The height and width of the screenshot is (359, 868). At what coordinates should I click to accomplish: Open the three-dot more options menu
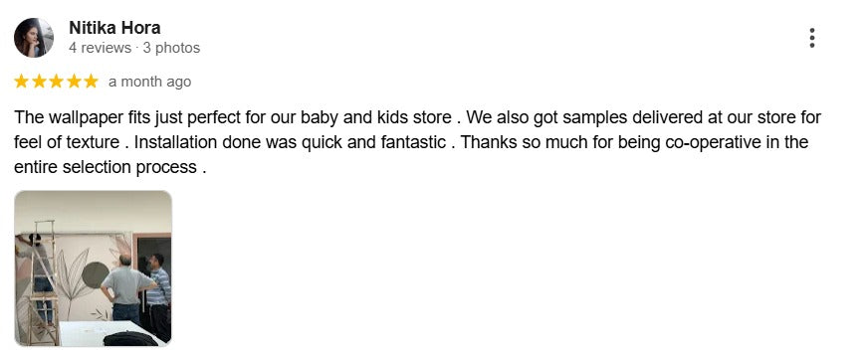811,38
